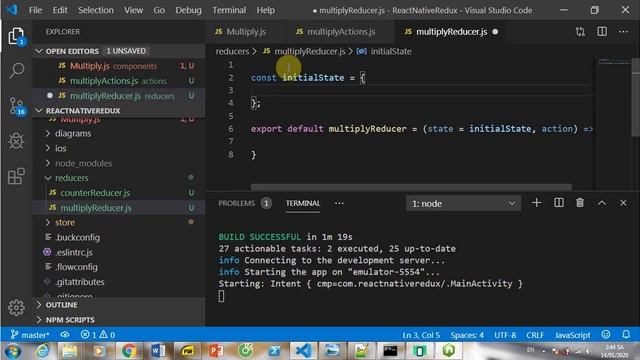
Task: Open the View menu
Action: click(133, 10)
